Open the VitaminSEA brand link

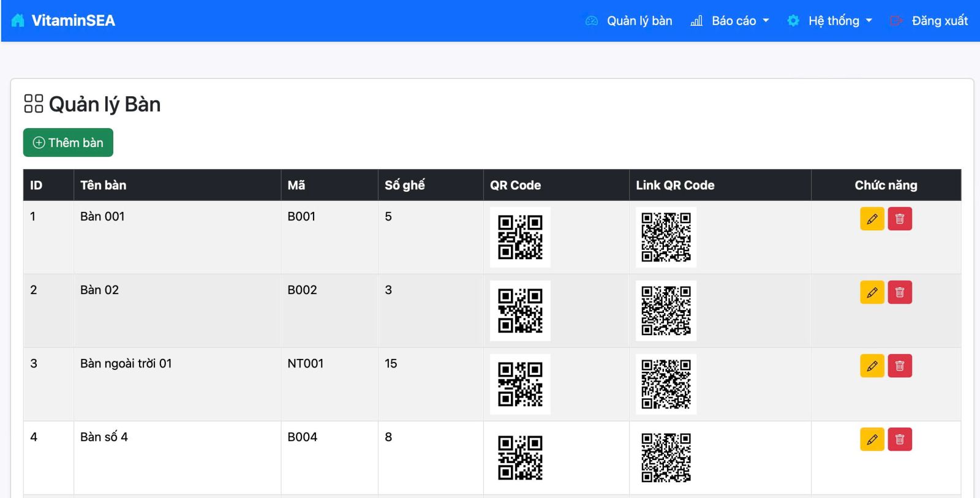tap(73, 21)
